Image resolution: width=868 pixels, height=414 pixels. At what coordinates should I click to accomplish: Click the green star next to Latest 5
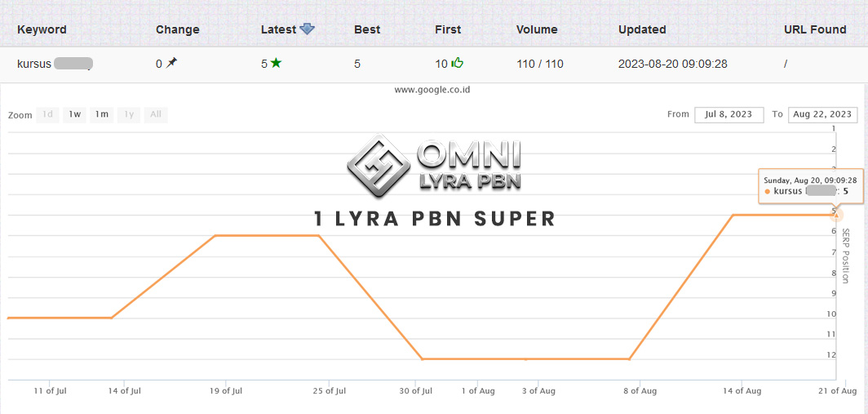point(276,63)
